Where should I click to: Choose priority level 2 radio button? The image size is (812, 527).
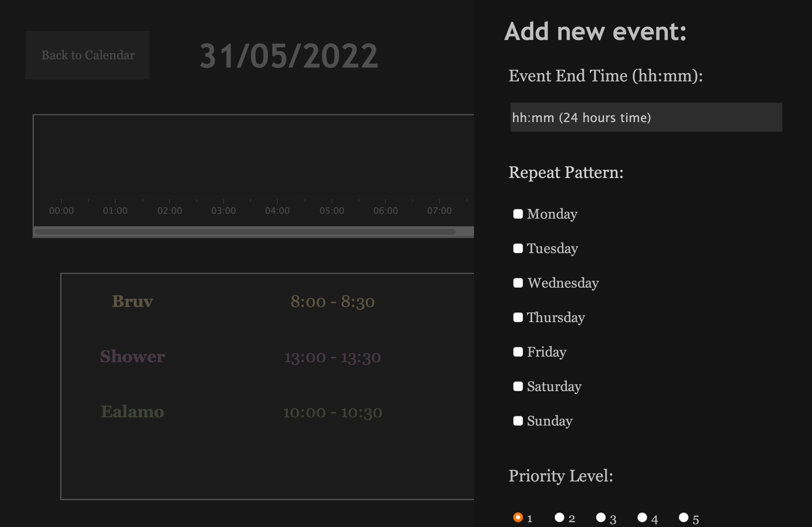[x=559, y=517]
